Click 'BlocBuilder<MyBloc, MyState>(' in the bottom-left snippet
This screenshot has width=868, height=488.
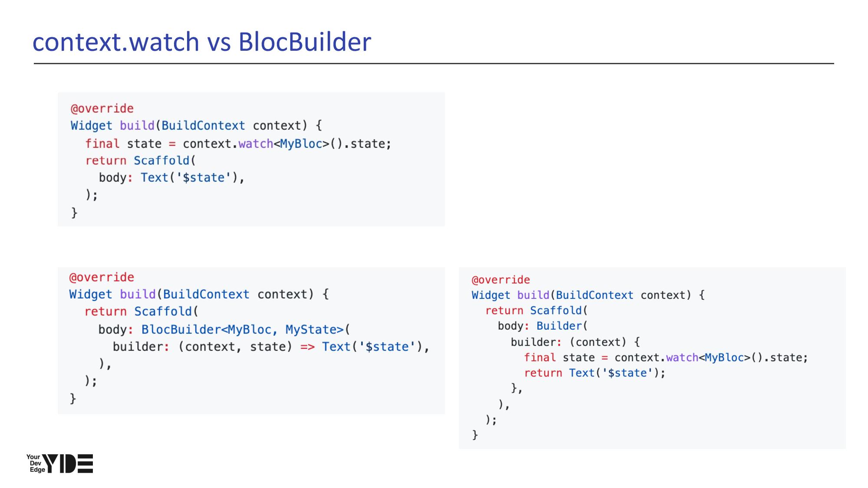tap(245, 330)
